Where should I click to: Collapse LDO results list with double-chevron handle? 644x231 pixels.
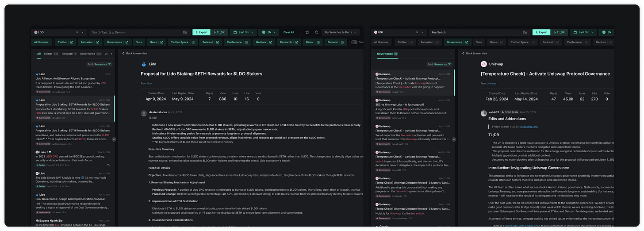[x=114, y=139]
